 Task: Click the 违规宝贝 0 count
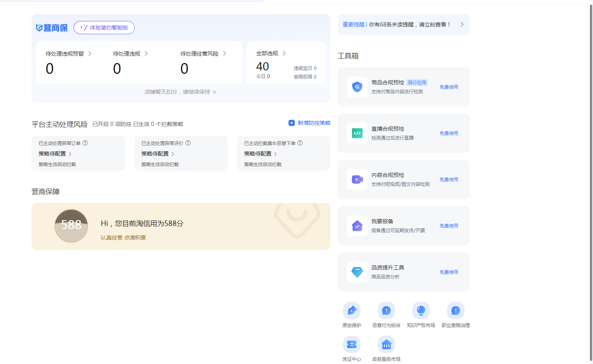pos(305,68)
